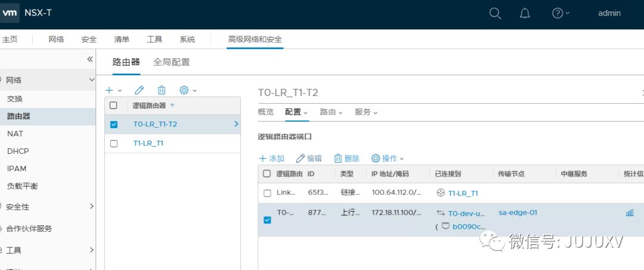Switch to the 概览 tab
Screen dimensions: 644x270
coord(266,112)
